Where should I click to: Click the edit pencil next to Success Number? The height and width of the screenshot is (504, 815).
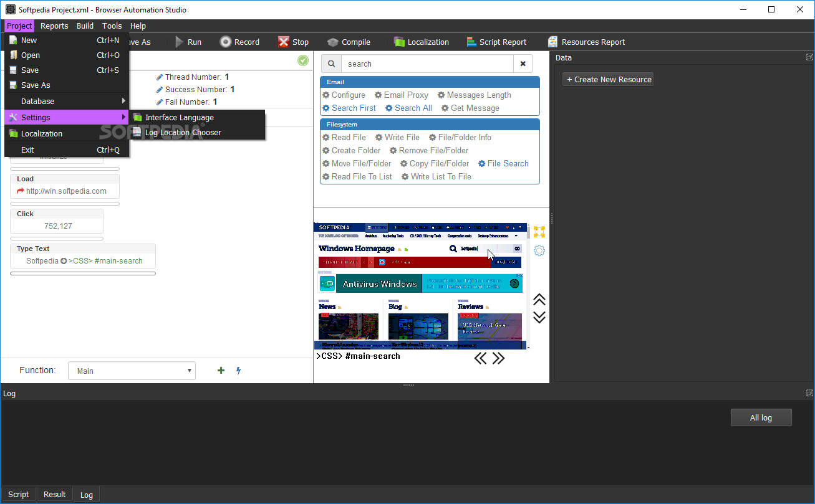(160, 90)
